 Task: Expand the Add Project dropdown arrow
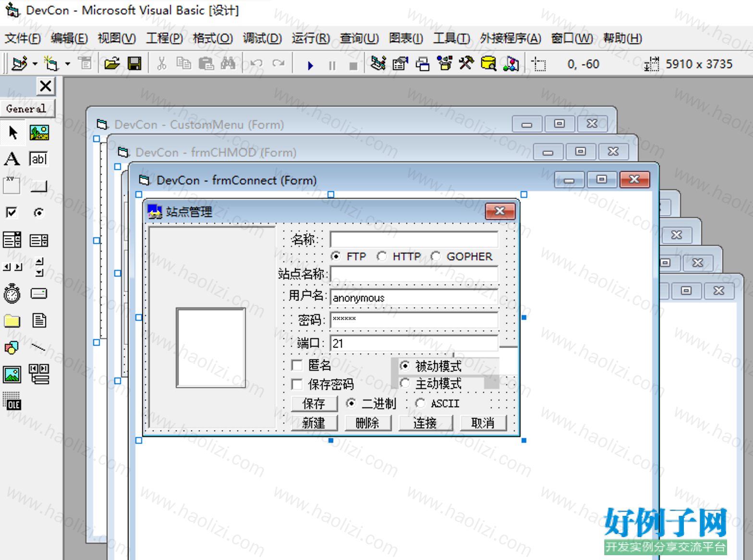(35, 63)
